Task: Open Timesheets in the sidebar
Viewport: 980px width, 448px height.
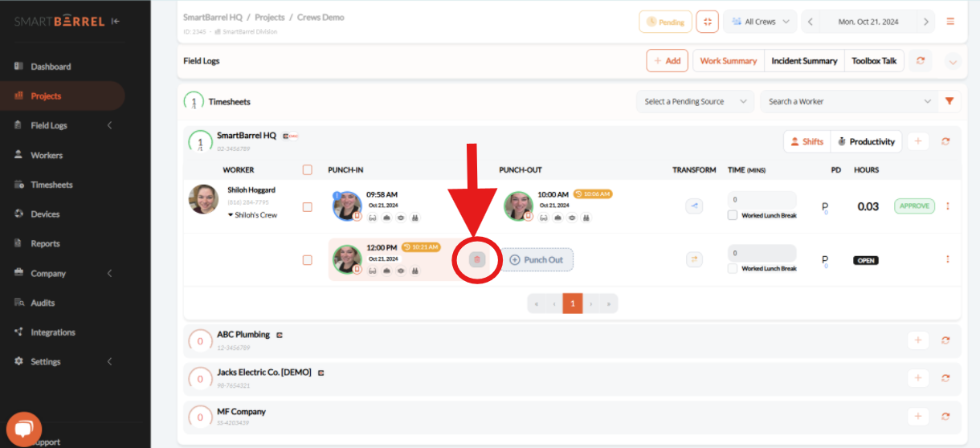Action: click(x=51, y=185)
